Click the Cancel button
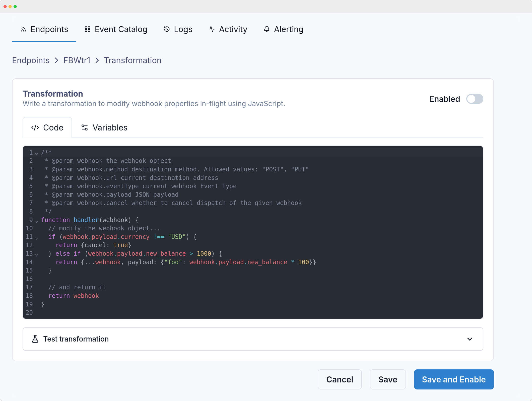532x401 pixels. 340,379
